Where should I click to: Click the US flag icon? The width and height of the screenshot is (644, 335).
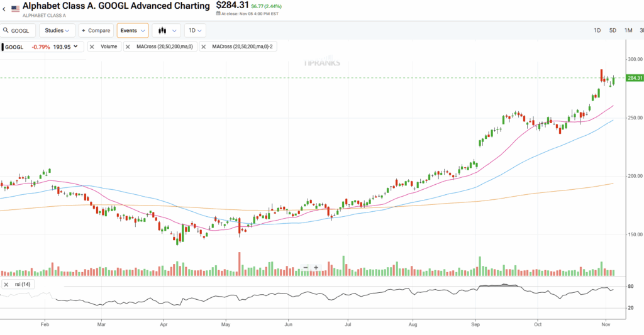pos(15,9)
